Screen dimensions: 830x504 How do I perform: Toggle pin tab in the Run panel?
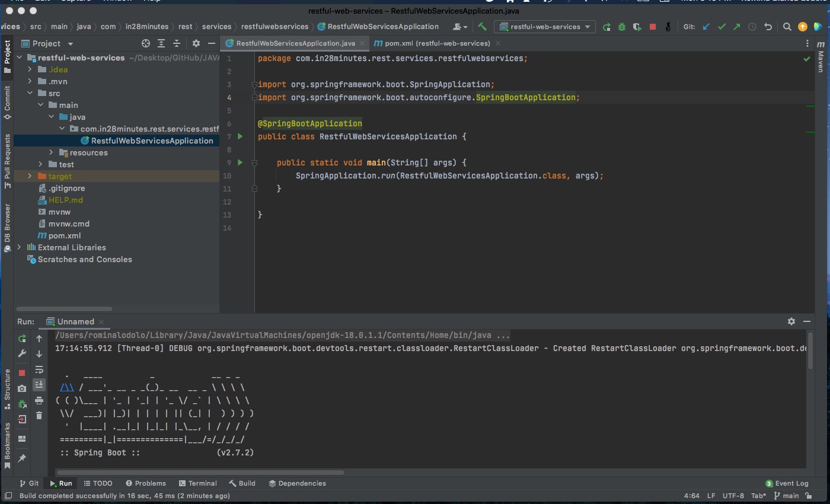pyautogui.click(x=22, y=458)
